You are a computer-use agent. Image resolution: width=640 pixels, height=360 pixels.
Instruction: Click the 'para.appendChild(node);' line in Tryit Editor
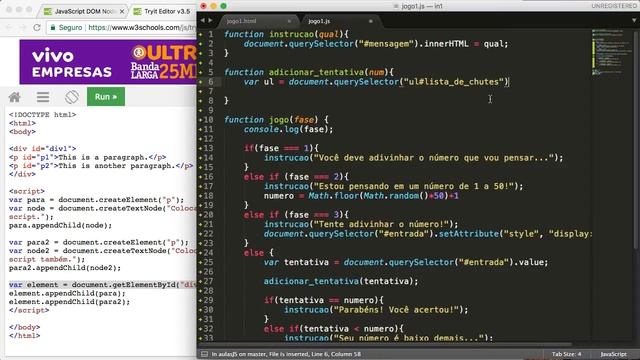coord(60,225)
